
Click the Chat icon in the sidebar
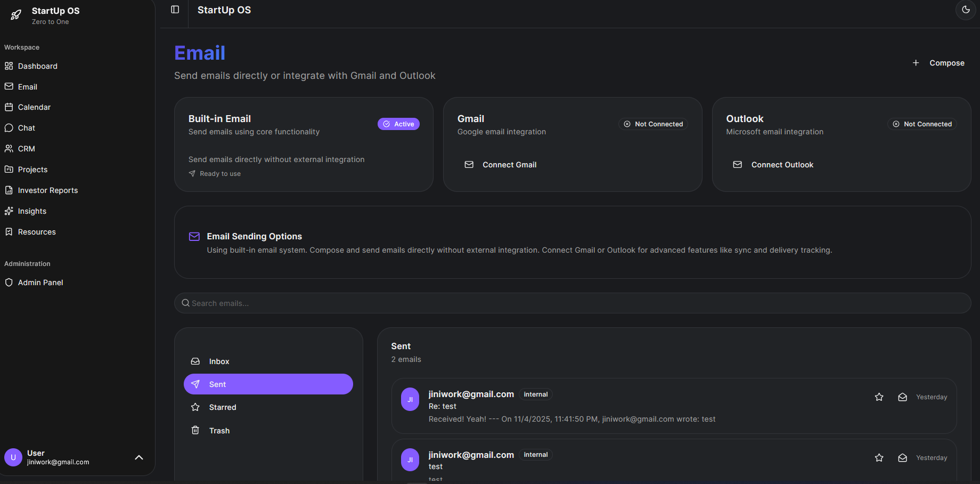coord(9,127)
